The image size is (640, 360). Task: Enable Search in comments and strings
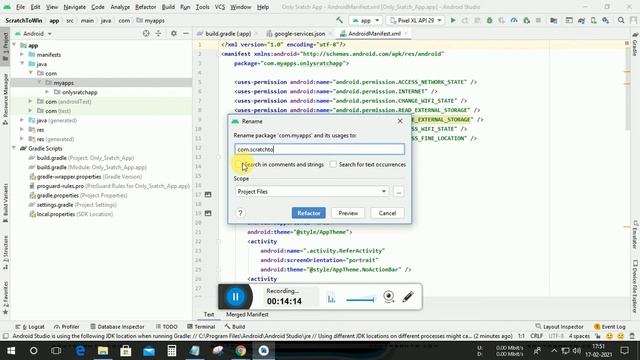(238, 164)
